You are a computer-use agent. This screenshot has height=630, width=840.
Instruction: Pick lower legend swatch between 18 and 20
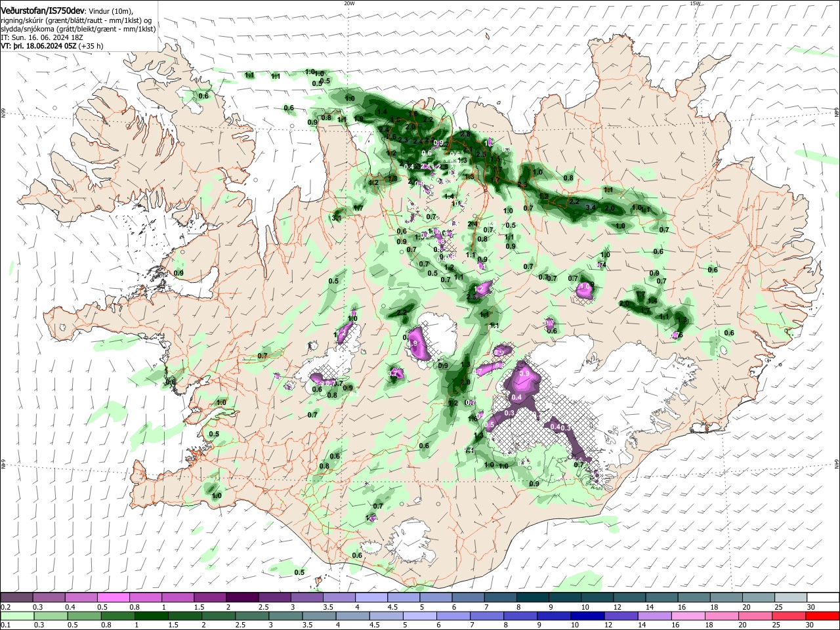click(722, 616)
